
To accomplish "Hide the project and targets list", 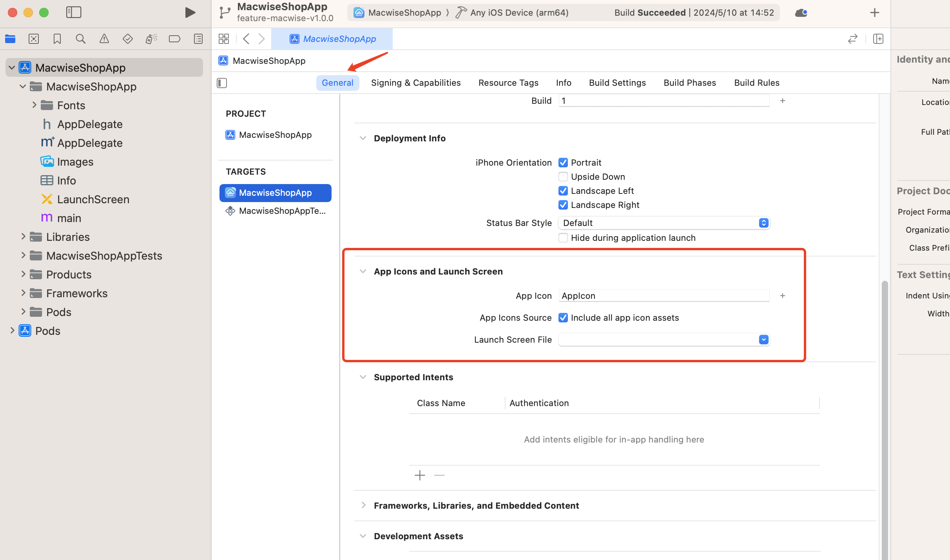I will point(222,83).
